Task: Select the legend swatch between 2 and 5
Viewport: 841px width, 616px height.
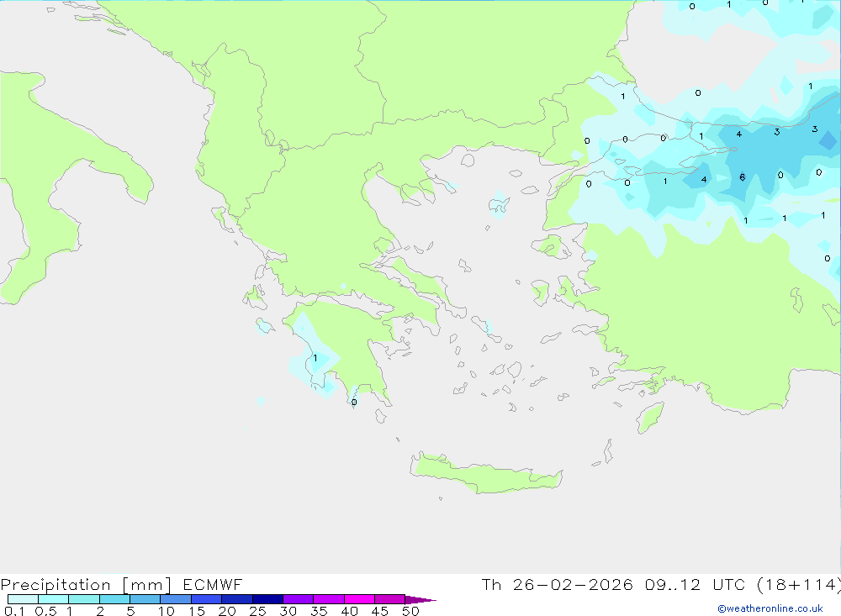Action: tap(114, 599)
